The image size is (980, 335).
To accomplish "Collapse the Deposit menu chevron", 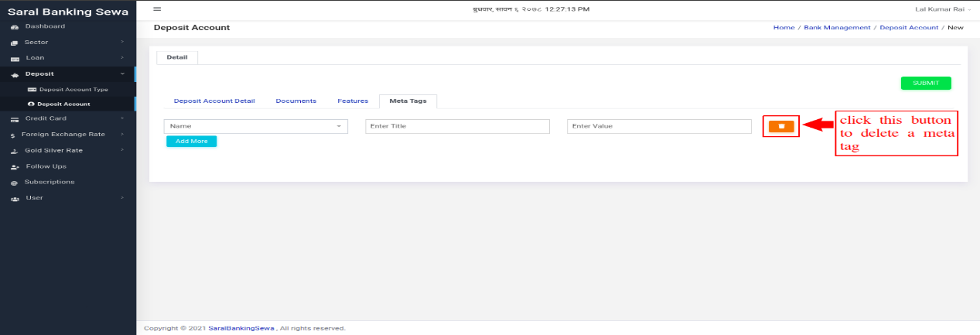I will (x=122, y=73).
